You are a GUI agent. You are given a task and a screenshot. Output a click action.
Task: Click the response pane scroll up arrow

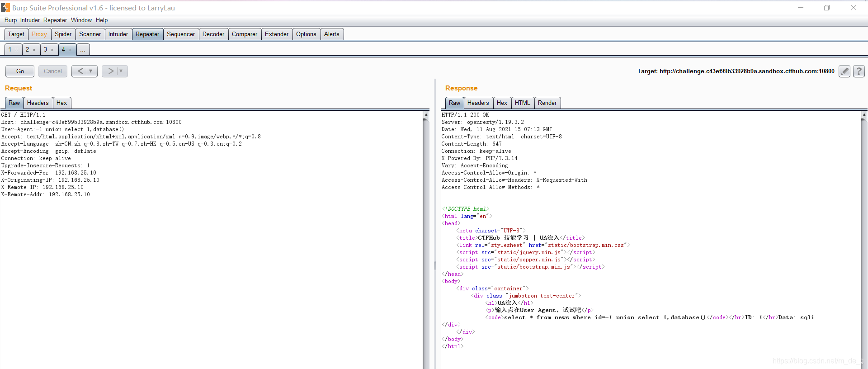864,115
